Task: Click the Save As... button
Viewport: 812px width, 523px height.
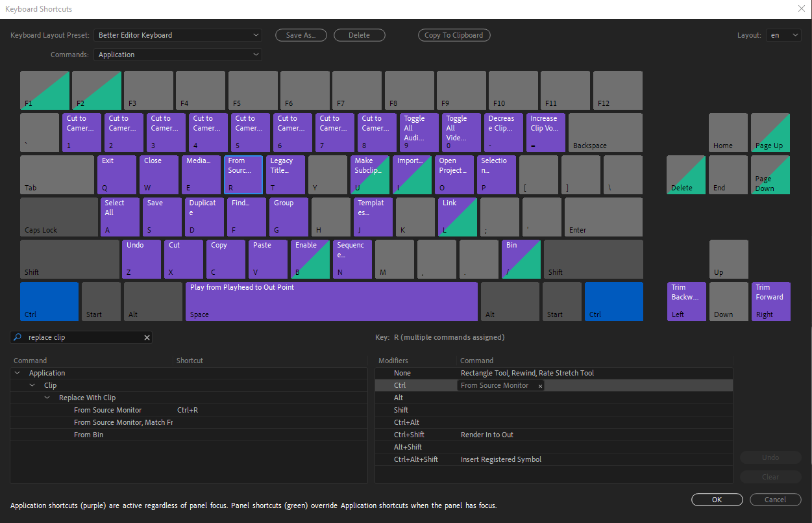Action: [x=301, y=35]
